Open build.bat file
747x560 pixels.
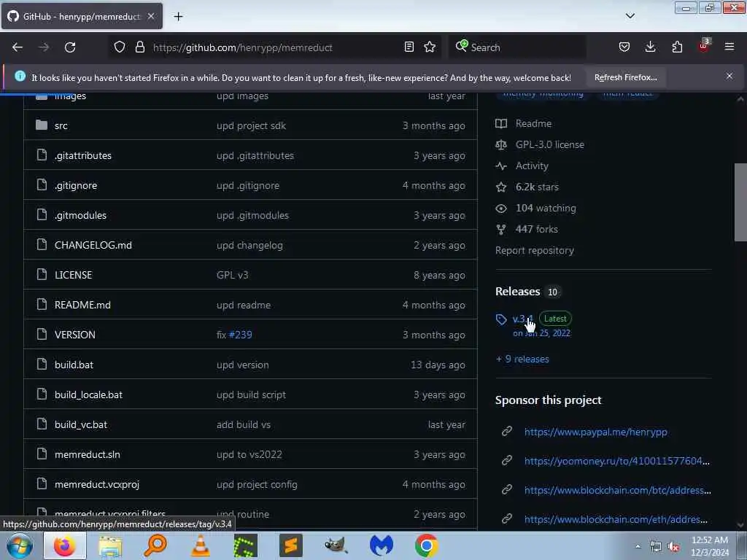point(74,365)
